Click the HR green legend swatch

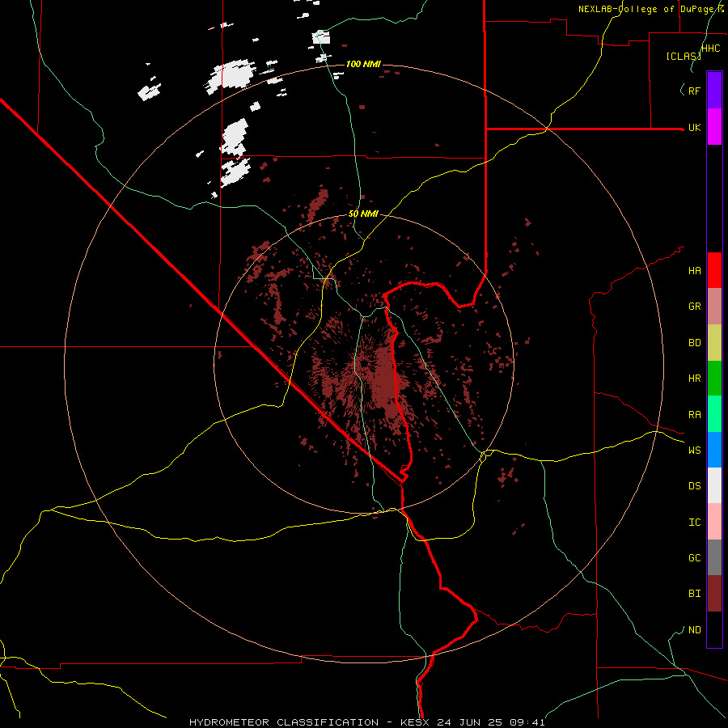[714, 379]
